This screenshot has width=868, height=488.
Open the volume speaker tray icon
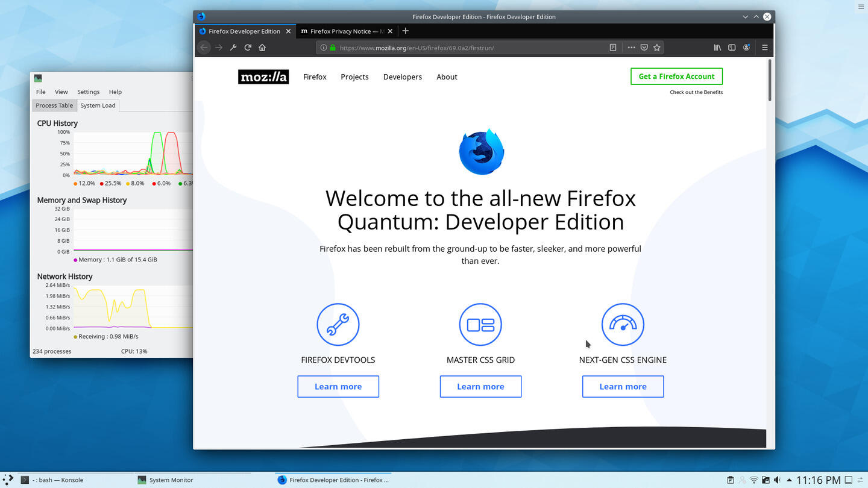click(x=777, y=480)
